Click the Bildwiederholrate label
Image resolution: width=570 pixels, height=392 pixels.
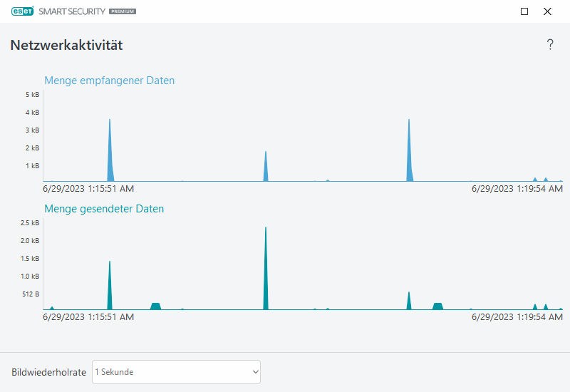coord(49,372)
